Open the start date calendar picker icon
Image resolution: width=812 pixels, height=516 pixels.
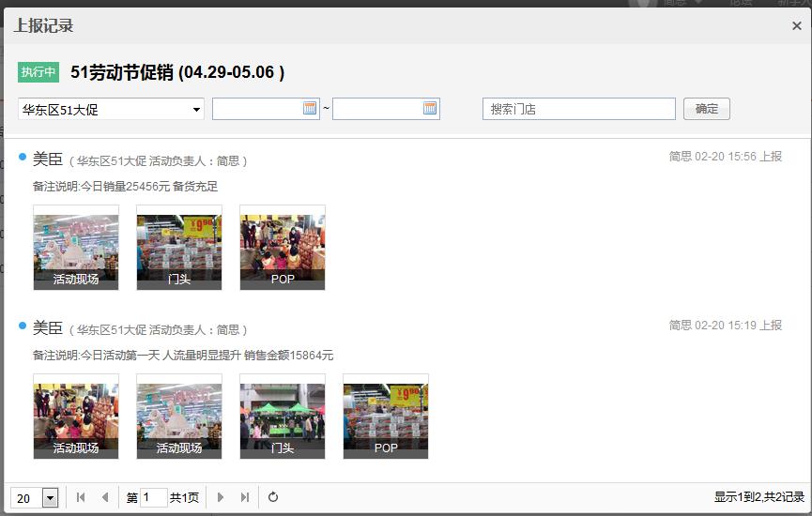[310, 109]
